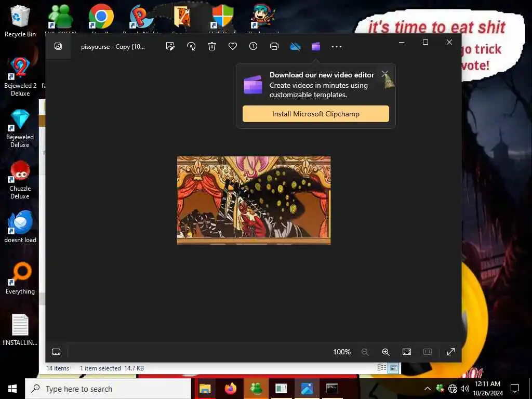Screen dimensions: 532x399
Task: Click the Messenger tray icon with red mark
Action: (x=440, y=388)
